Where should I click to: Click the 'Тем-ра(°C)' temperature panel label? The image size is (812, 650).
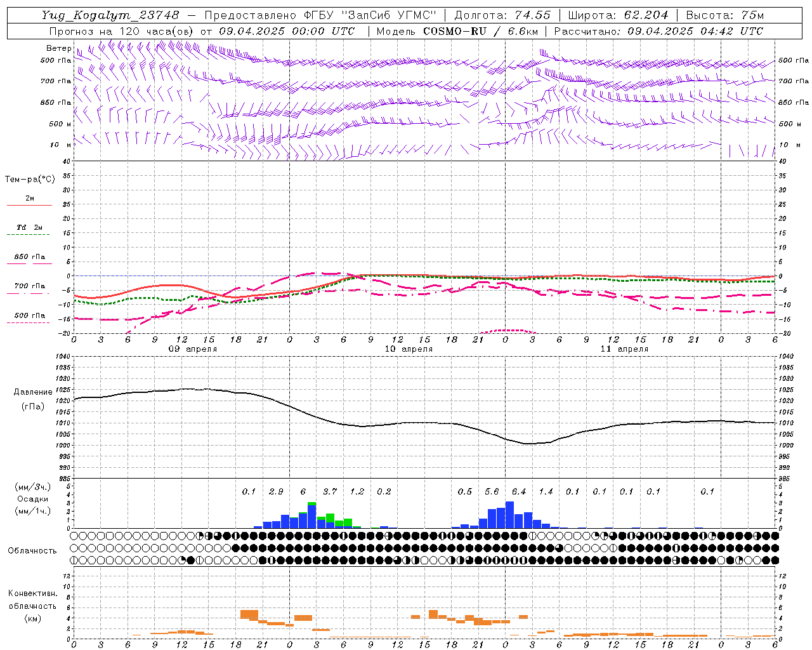coord(30,180)
